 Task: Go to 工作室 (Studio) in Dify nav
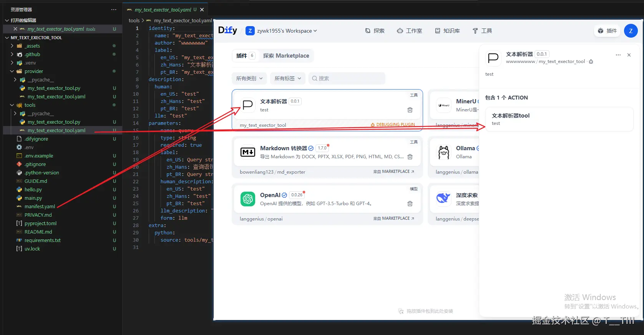pos(410,31)
